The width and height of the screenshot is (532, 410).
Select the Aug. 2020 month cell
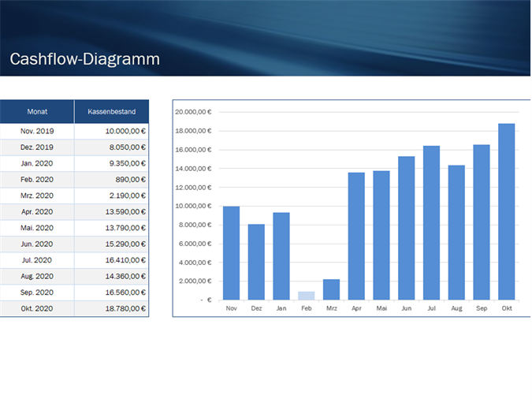[x=37, y=276]
